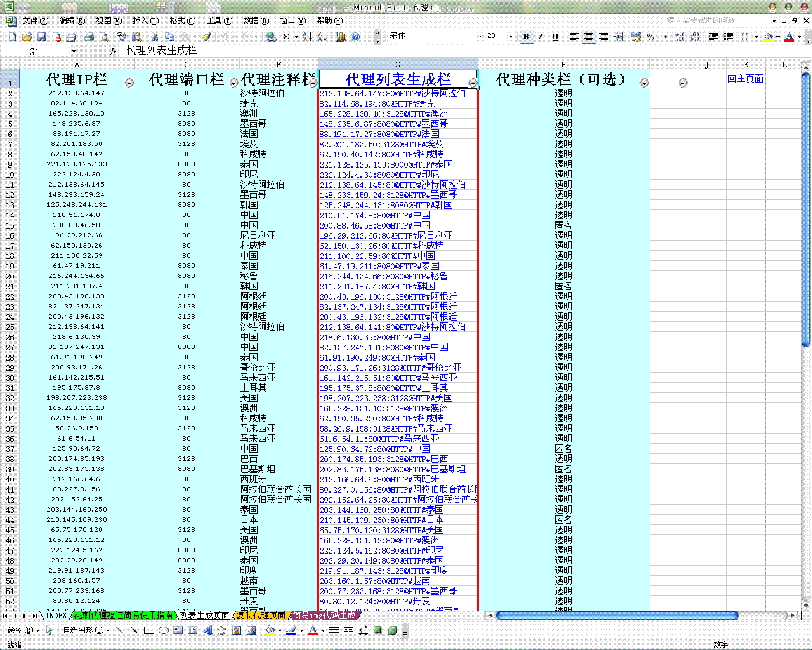The width and height of the screenshot is (812, 650).
Task: Select the Arrow drawing tool
Action: click(x=134, y=630)
